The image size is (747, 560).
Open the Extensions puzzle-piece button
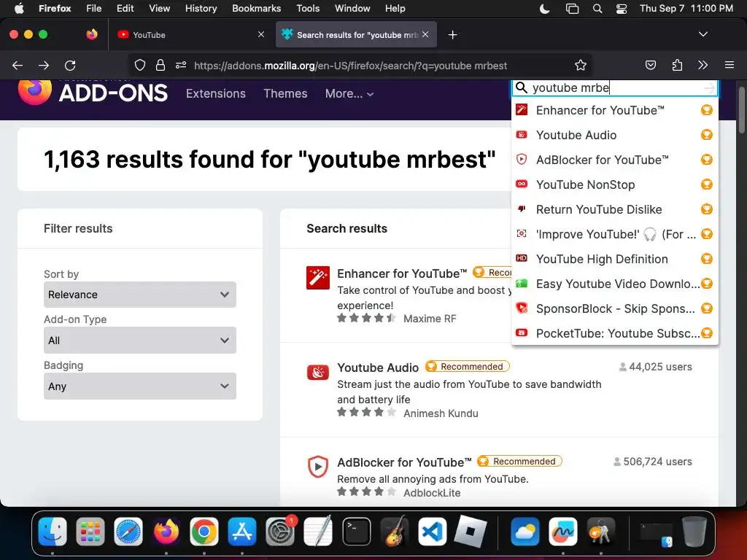[677, 65]
